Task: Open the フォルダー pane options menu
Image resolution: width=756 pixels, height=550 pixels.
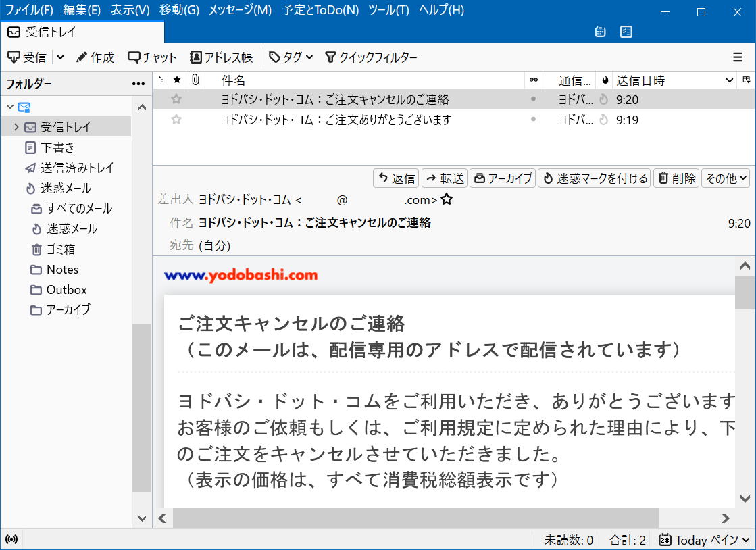Action: click(x=138, y=84)
